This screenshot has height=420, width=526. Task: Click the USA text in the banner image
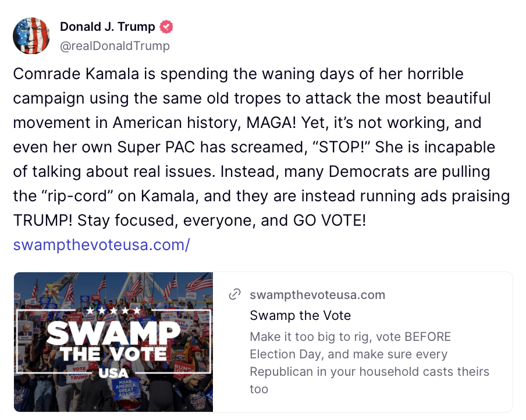[x=113, y=373]
